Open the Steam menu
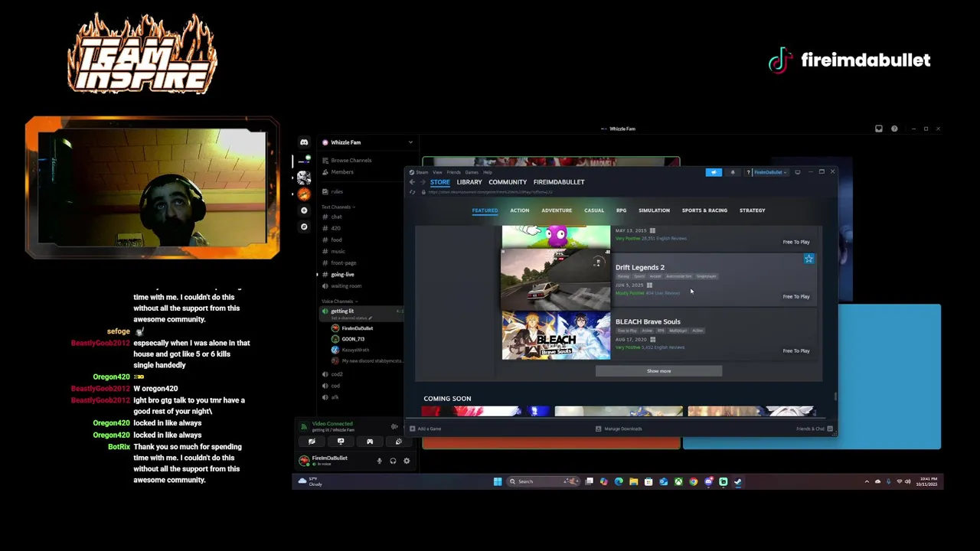Image resolution: width=980 pixels, height=551 pixels. [422, 172]
